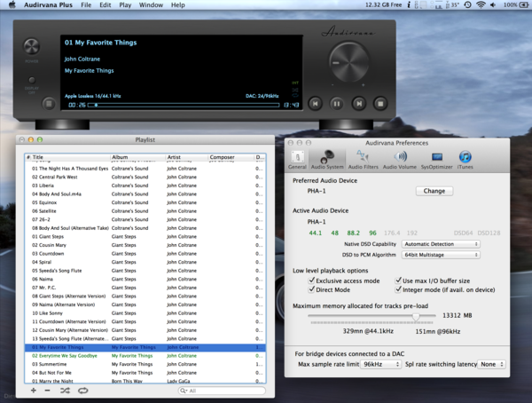
Task: Click the Change audio device button
Action: tap(434, 191)
